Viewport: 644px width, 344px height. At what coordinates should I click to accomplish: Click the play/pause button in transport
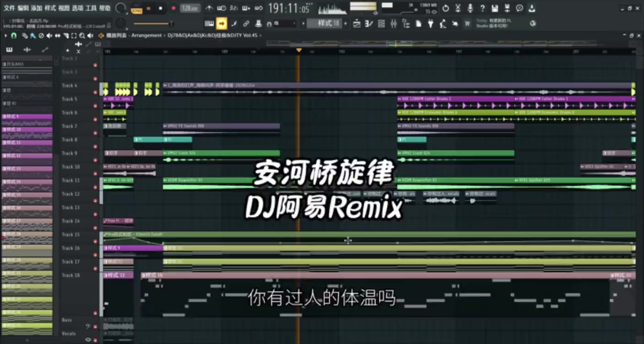(x=149, y=8)
